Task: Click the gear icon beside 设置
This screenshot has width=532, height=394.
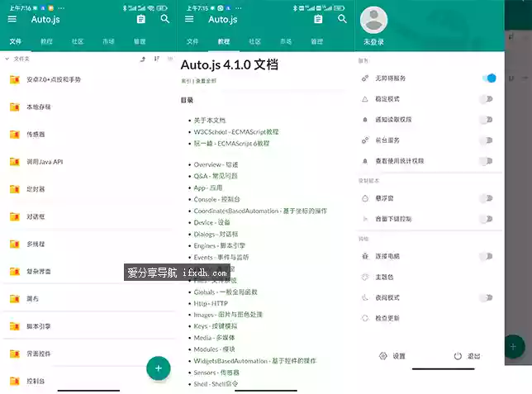Action: (383, 356)
